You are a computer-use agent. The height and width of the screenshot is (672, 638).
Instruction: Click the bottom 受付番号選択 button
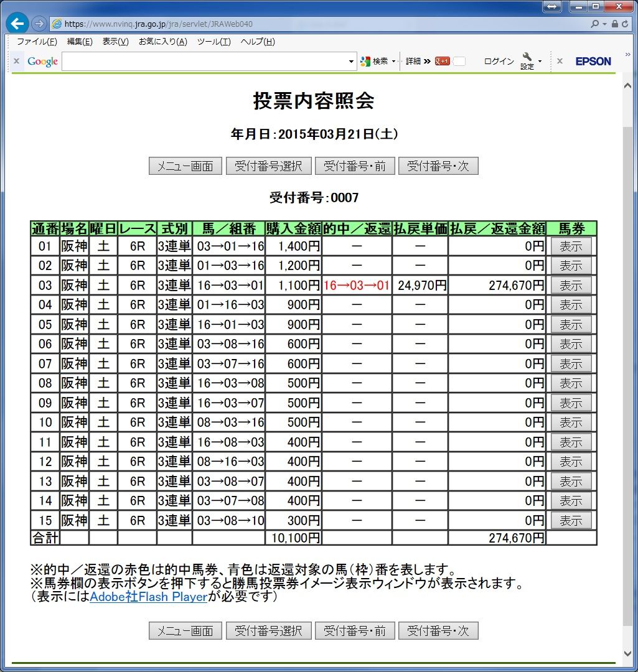click(x=268, y=631)
